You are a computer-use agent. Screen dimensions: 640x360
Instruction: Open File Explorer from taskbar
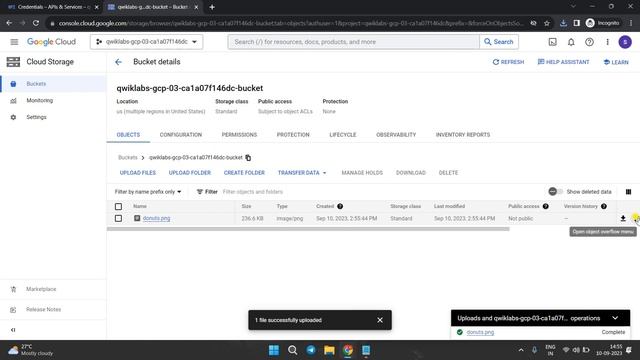(x=329, y=350)
